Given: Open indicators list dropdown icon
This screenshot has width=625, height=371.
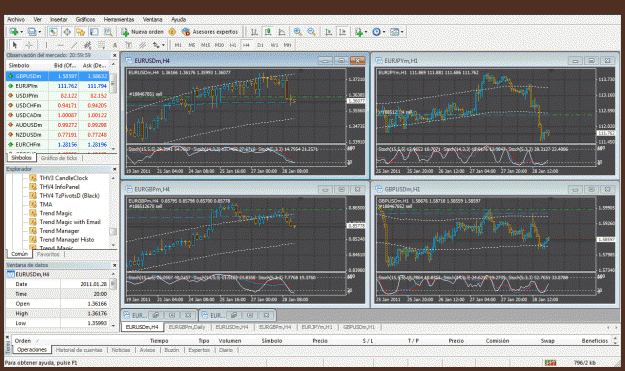Looking at the screenshot, I should pyautogui.click(x=360, y=32).
